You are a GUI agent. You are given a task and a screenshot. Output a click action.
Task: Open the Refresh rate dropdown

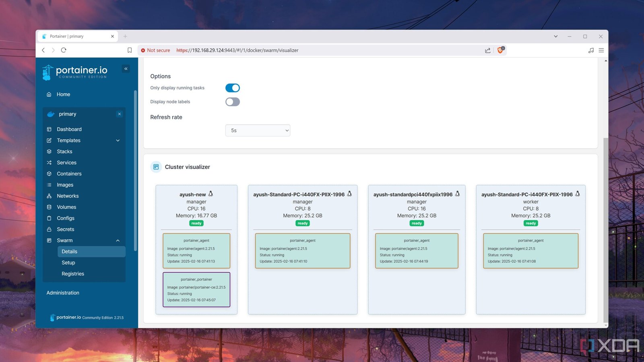click(258, 130)
